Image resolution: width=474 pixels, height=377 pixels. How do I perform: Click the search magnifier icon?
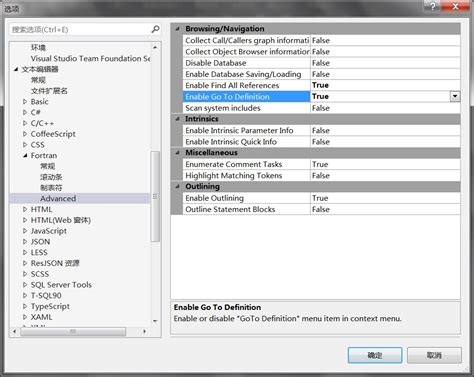[155, 29]
